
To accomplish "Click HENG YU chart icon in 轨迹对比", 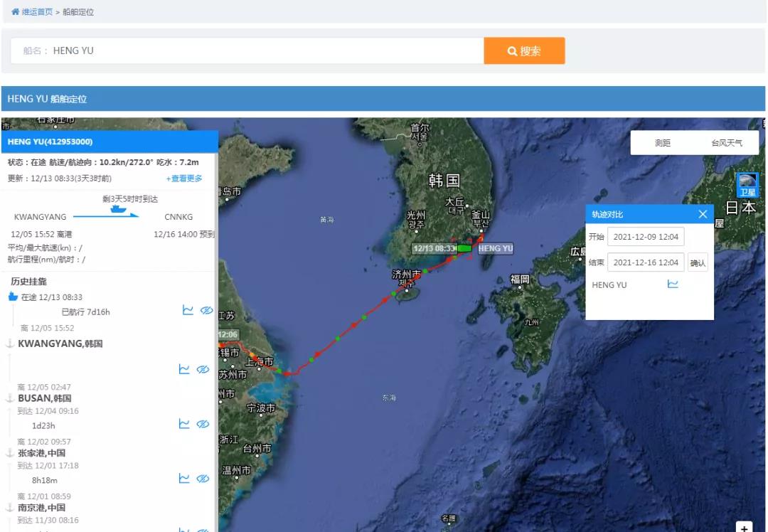I will coord(673,284).
